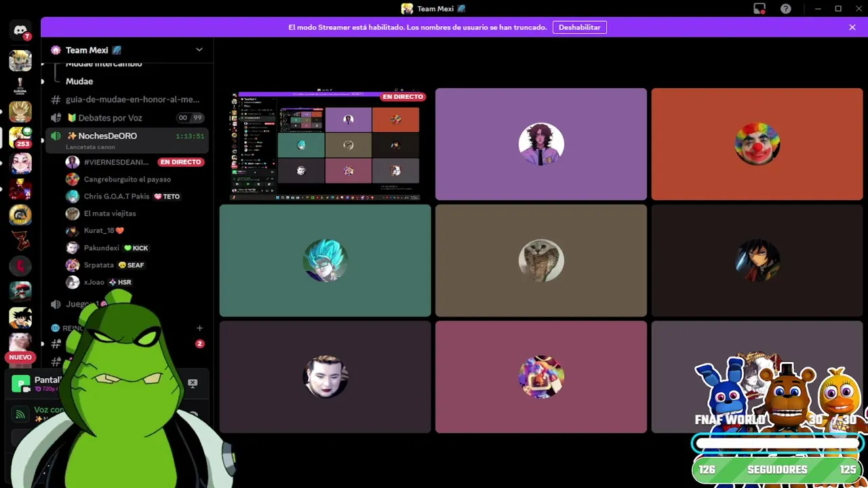Focus the purple tile with dark-haired avatar
868x488 pixels.
[x=541, y=144]
